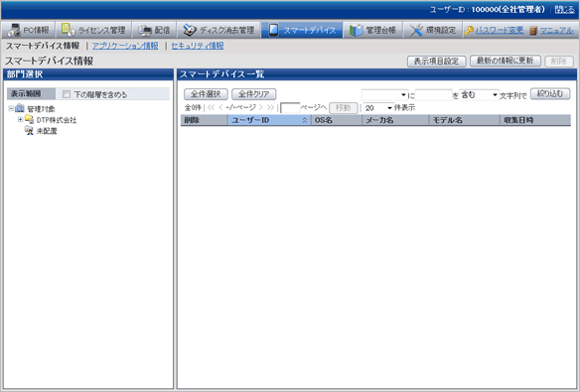
Task: Click the disk erase management icon
Action: point(190,31)
